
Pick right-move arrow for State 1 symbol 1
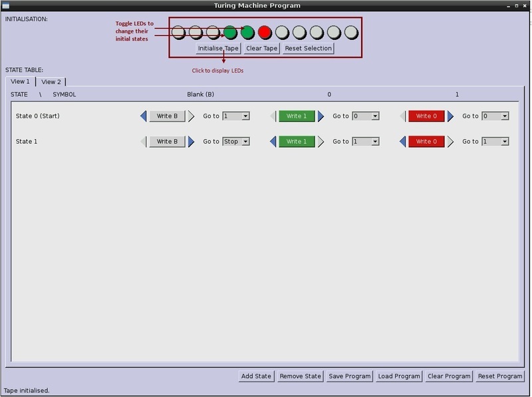450,142
